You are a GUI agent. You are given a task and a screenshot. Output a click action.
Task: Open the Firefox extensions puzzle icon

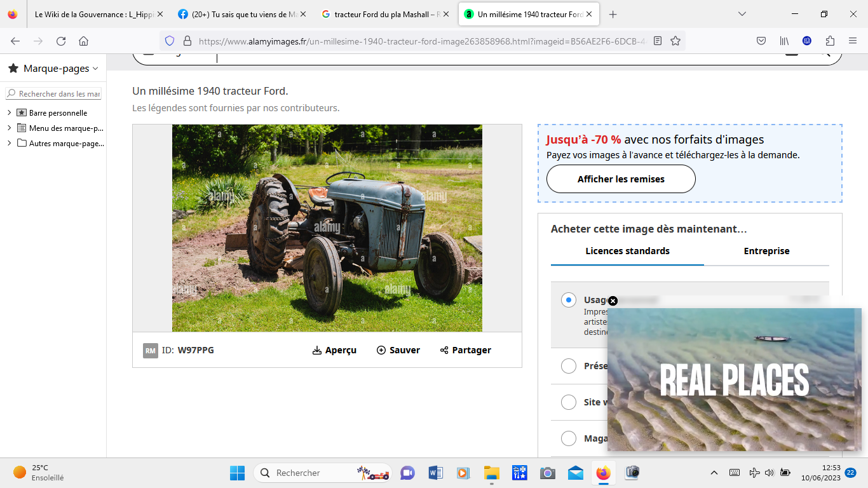click(830, 41)
